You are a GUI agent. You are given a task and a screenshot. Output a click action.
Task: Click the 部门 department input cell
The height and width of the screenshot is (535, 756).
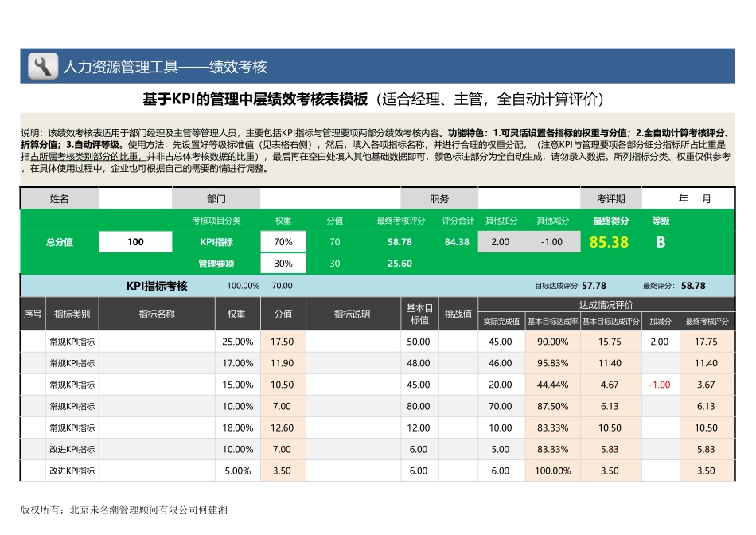point(330,198)
